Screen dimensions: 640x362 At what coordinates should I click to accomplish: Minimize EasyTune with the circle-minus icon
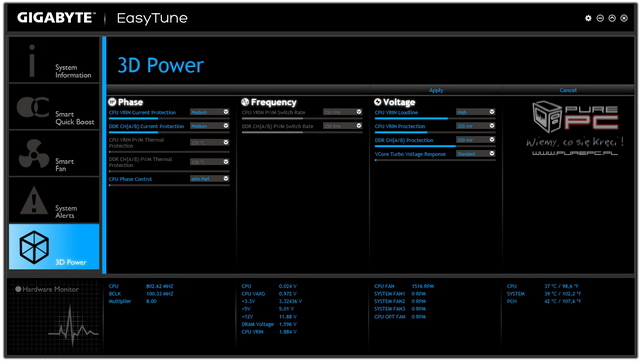600,18
